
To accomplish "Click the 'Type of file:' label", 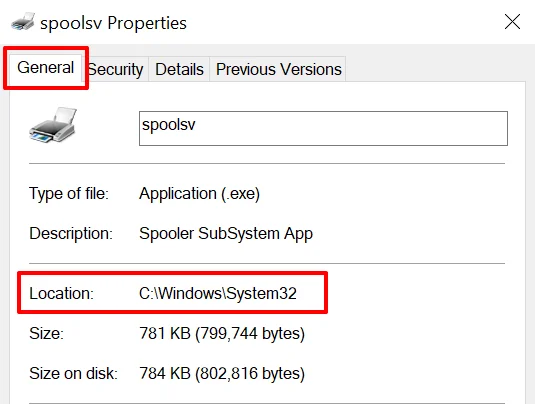I will 69,194.
